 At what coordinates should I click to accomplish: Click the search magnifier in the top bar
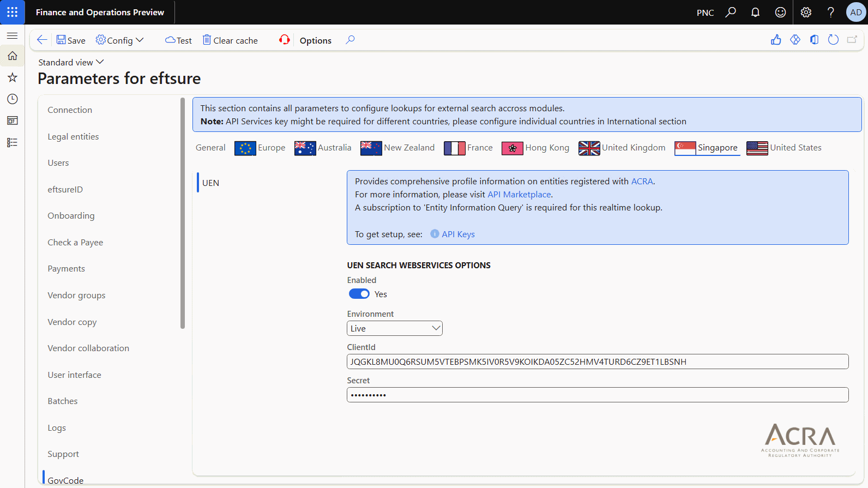[x=731, y=12]
